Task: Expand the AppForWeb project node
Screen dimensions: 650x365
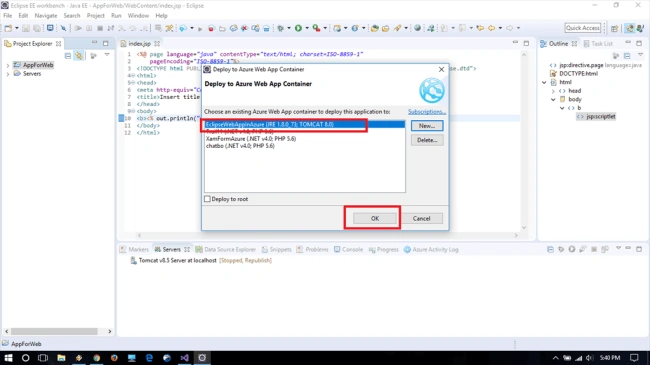Action: [x=7, y=66]
